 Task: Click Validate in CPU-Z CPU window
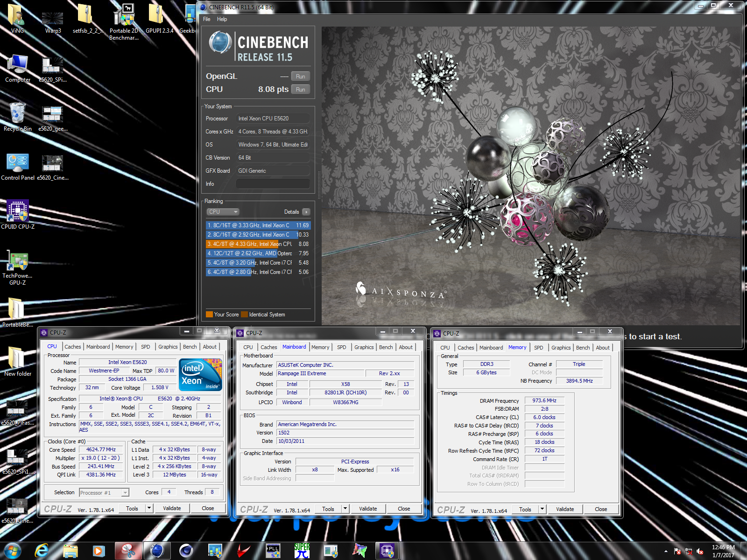click(172, 508)
